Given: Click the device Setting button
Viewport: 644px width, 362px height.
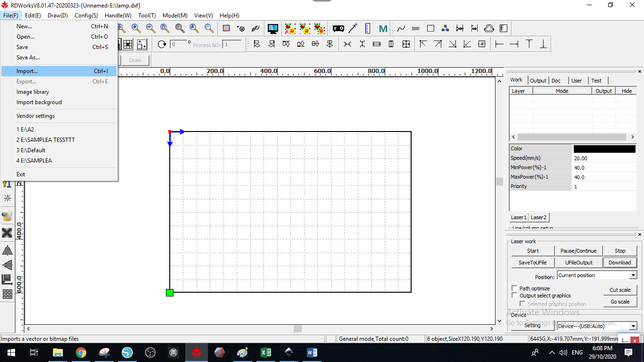Looking at the screenshot, I should (532, 325).
